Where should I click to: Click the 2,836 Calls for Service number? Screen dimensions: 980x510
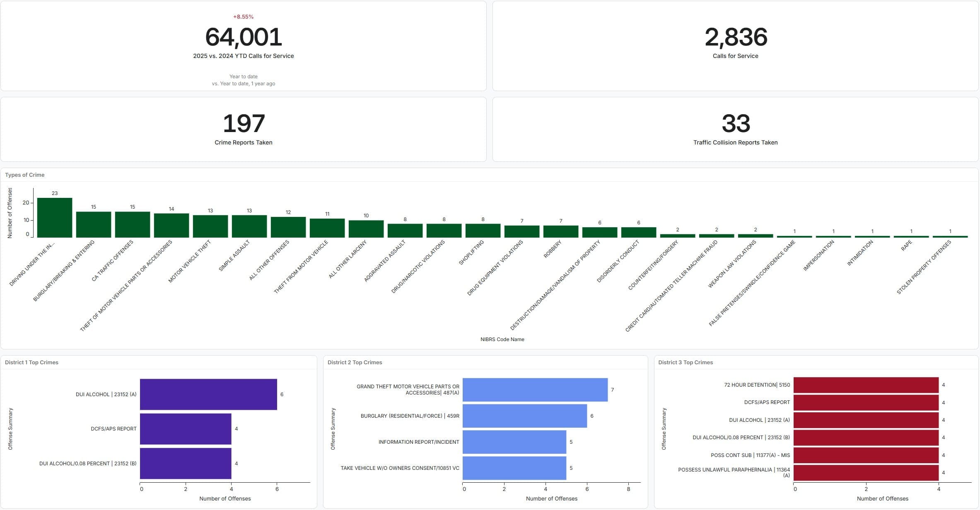[736, 37]
